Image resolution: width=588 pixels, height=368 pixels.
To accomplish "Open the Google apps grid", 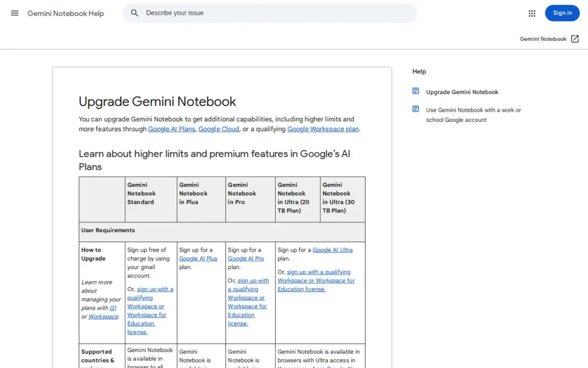I will pos(532,14).
